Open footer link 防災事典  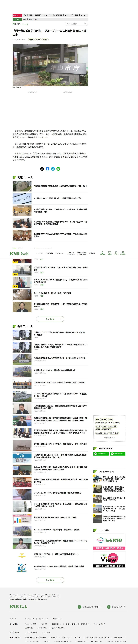tap(77, 637)
